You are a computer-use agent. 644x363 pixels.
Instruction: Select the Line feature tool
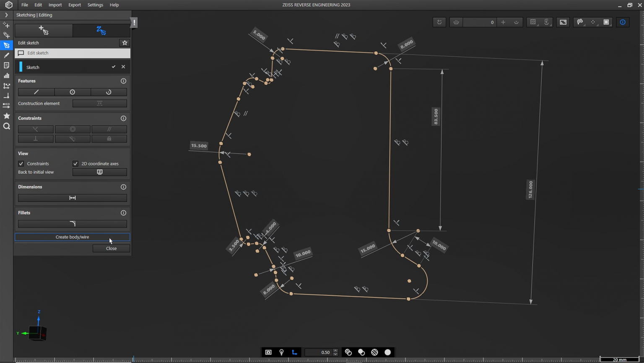point(36,92)
